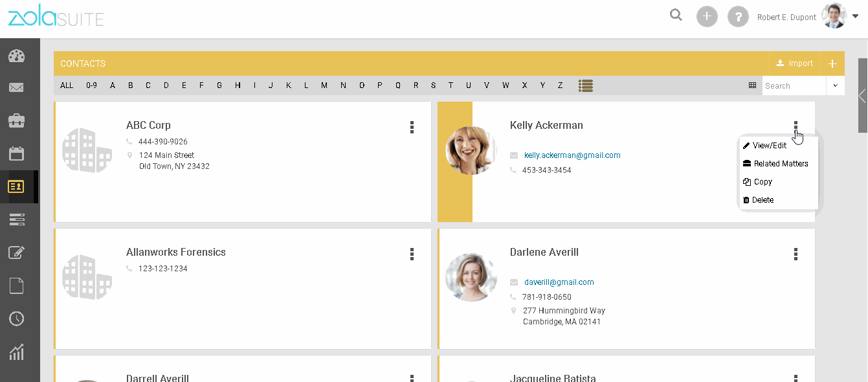The height and width of the screenshot is (382, 868).
Task: Open the tasks list icon in sidebar
Action: tap(16, 220)
